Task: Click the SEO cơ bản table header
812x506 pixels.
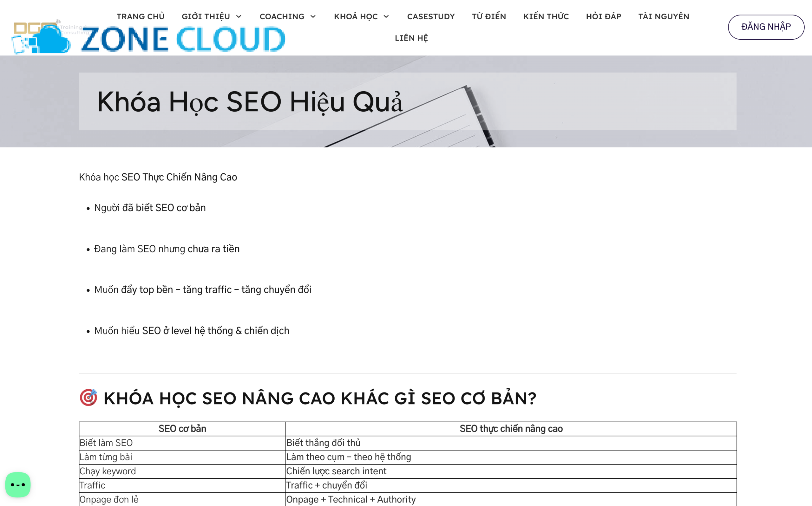Action: tap(182, 429)
